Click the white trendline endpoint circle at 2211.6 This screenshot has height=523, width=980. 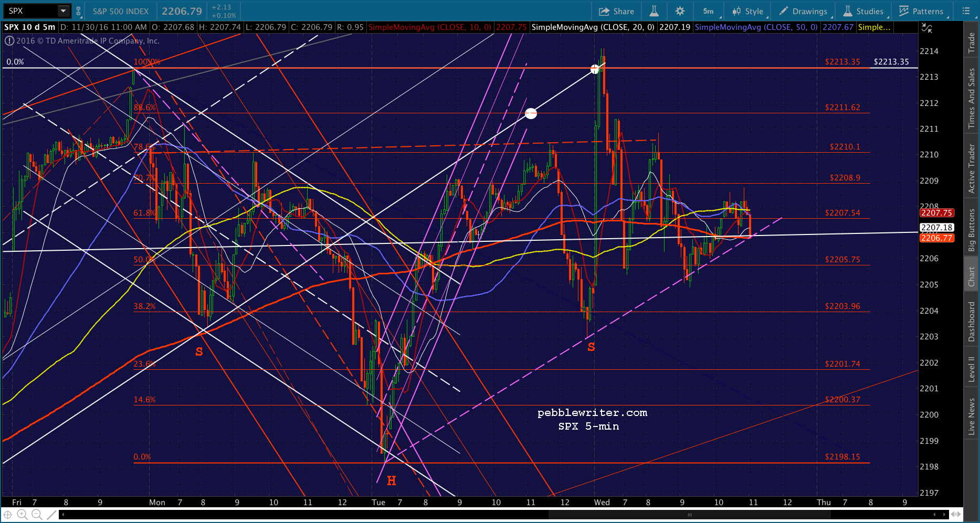(x=531, y=113)
